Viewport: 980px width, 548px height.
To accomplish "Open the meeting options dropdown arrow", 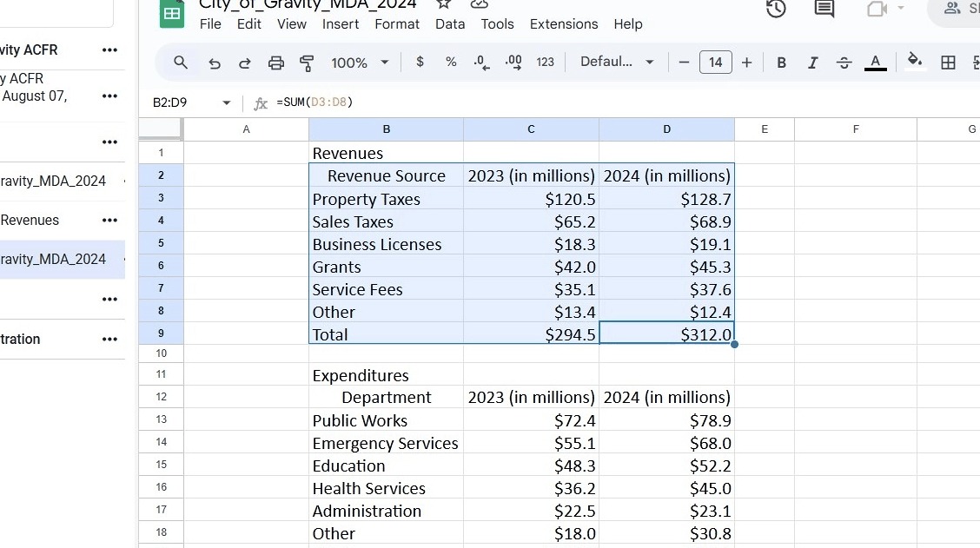I will click(x=901, y=8).
